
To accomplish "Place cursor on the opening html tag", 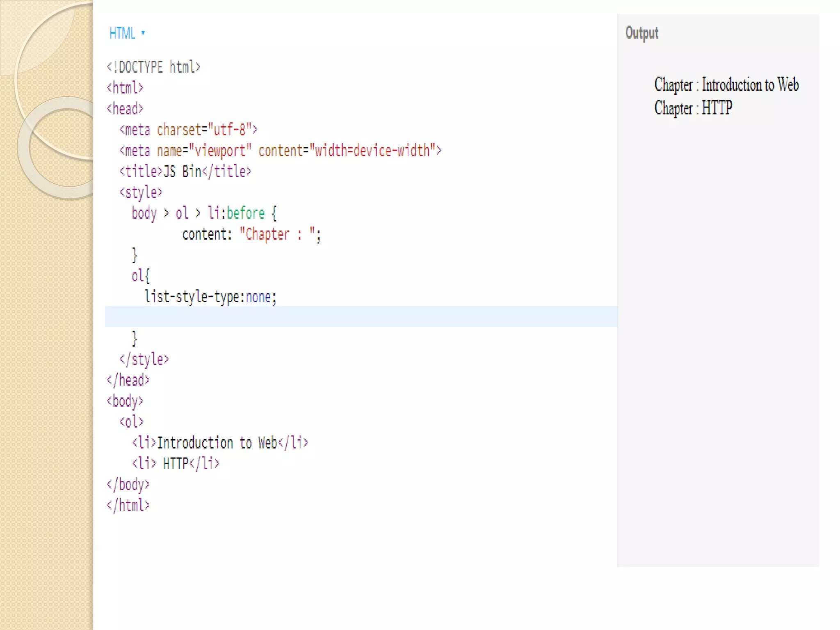I will pos(125,88).
